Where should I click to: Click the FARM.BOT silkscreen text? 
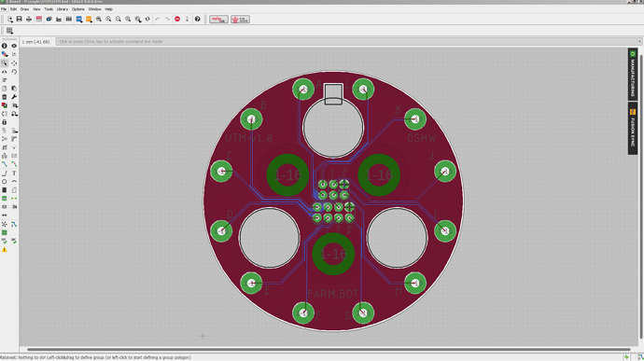[x=332, y=294]
